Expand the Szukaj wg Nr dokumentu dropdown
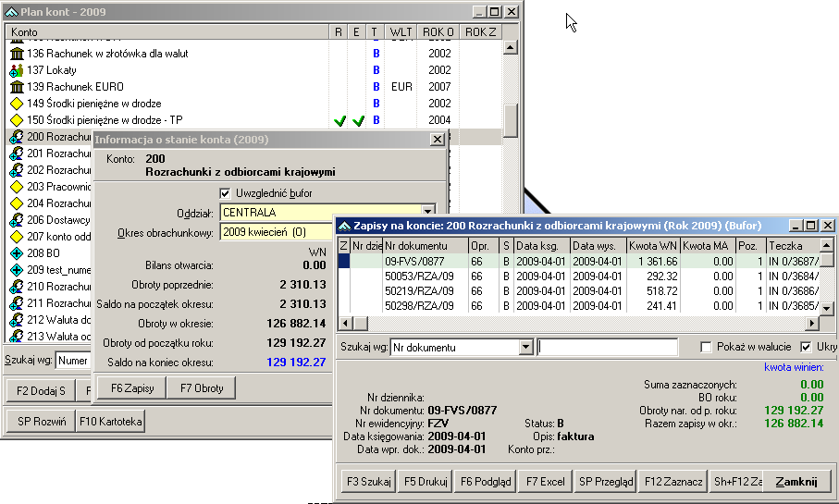 coord(526,347)
